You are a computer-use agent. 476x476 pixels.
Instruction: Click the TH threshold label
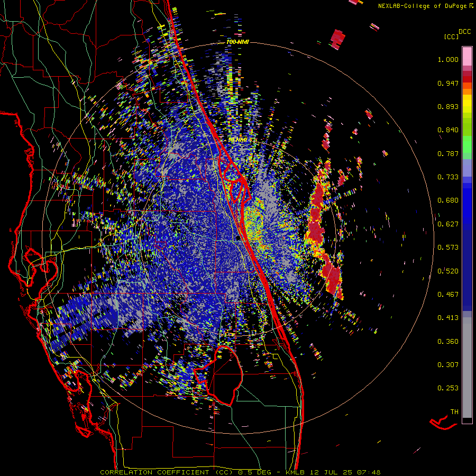coord(454,411)
